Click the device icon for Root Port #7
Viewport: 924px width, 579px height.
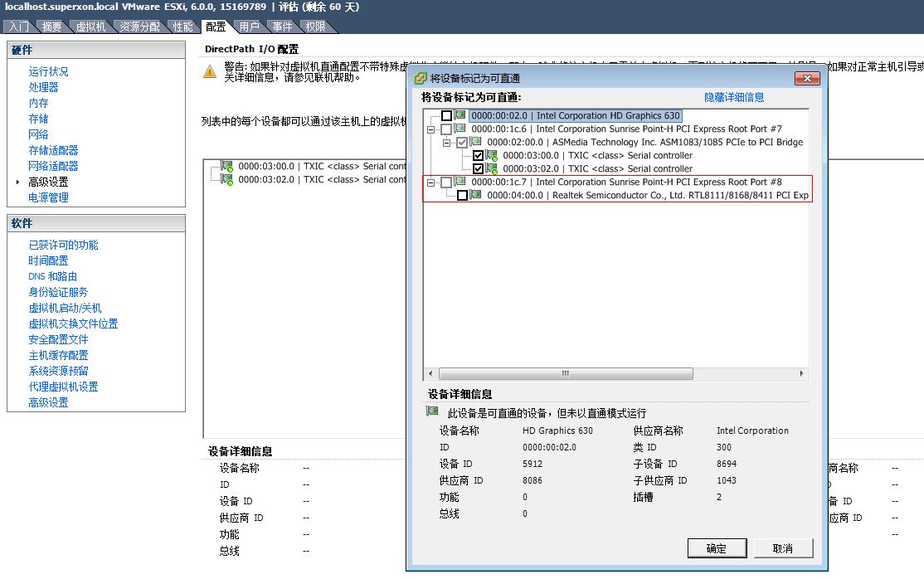460,129
